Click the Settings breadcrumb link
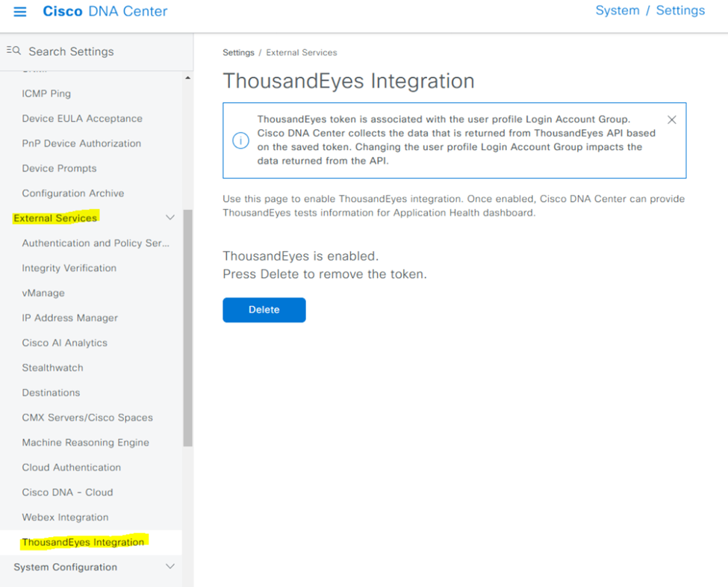Viewport: 728px width, 587px height. tap(238, 52)
